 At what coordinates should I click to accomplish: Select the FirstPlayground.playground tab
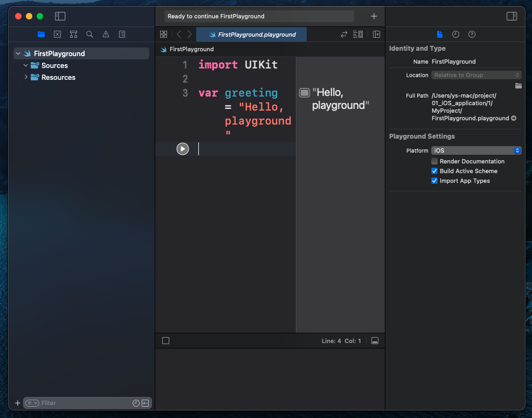point(251,35)
